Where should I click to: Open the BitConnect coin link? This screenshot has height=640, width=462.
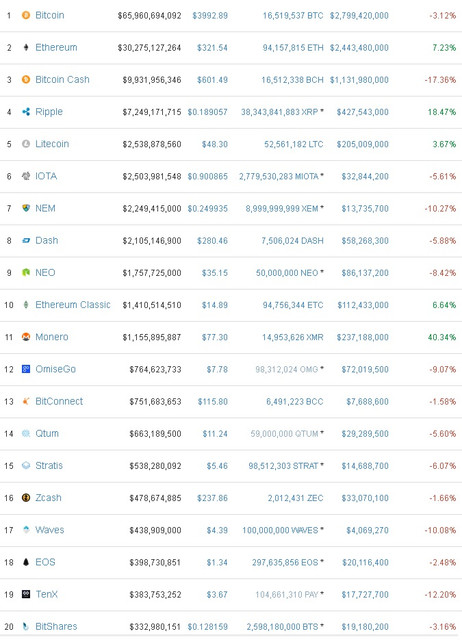[x=59, y=401]
